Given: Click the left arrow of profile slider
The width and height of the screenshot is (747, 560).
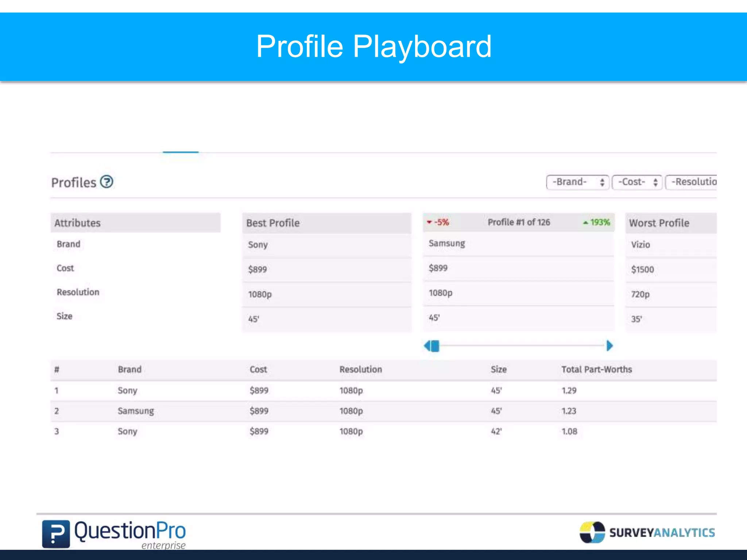Looking at the screenshot, I should [x=427, y=346].
